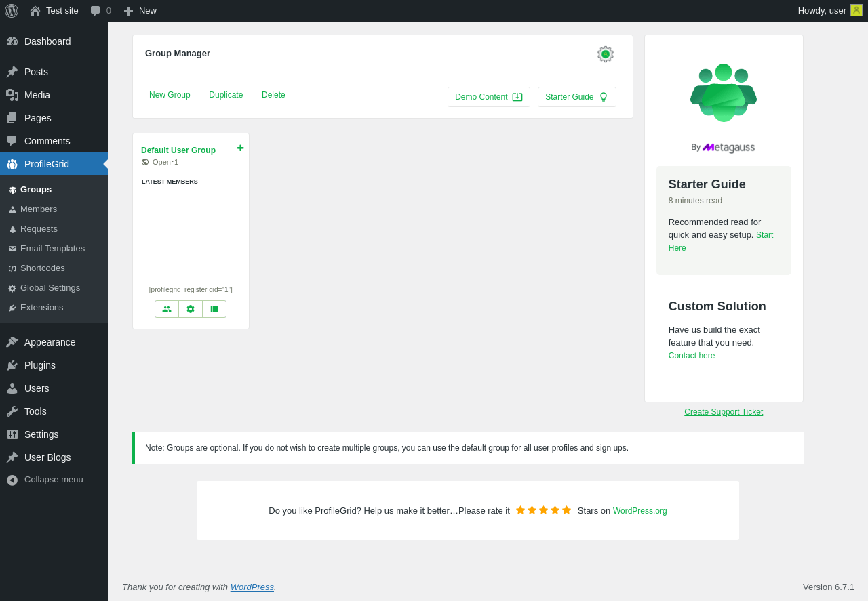Click the comments bubble in the top admin bar
Screen dimensions: 868x601
tap(100, 11)
